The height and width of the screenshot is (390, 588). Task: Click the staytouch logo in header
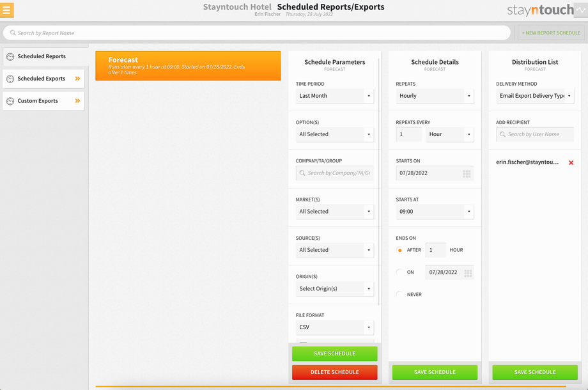click(x=540, y=10)
